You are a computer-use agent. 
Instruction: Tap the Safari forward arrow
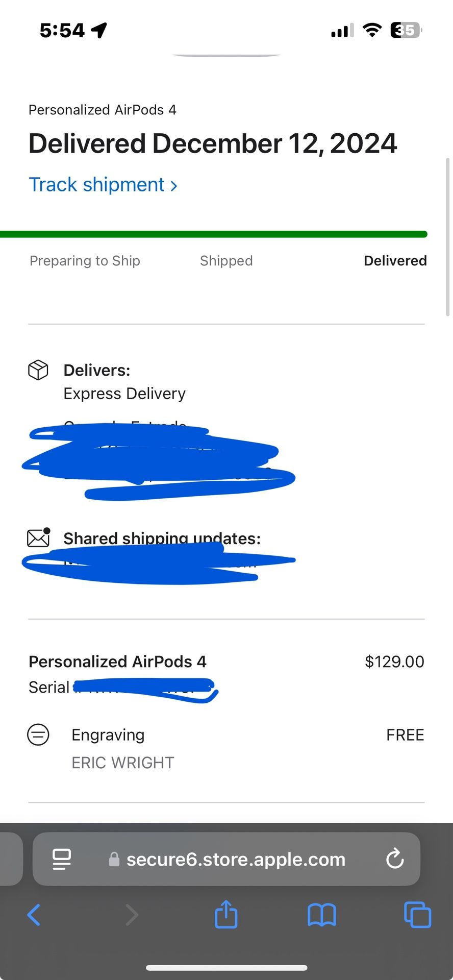[132, 915]
